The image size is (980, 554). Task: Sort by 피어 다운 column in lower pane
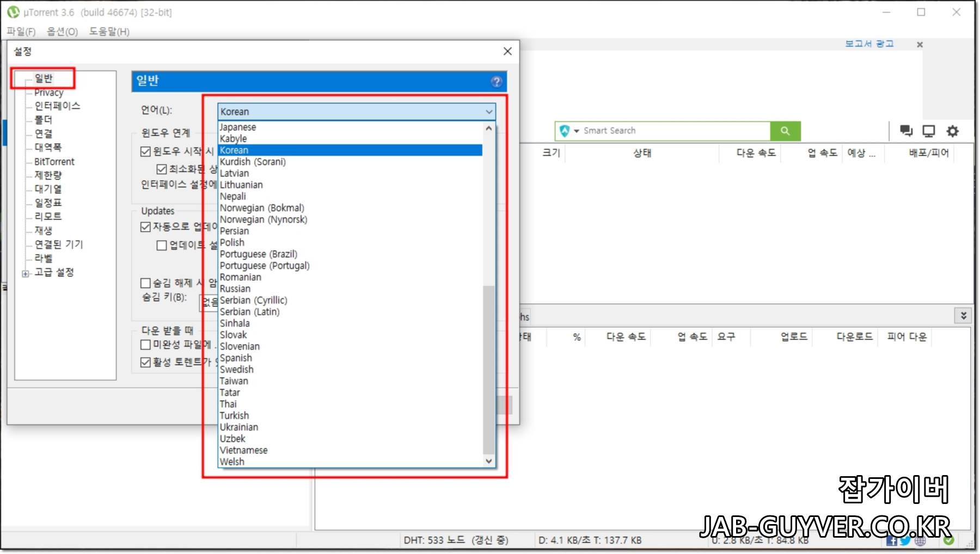(906, 337)
